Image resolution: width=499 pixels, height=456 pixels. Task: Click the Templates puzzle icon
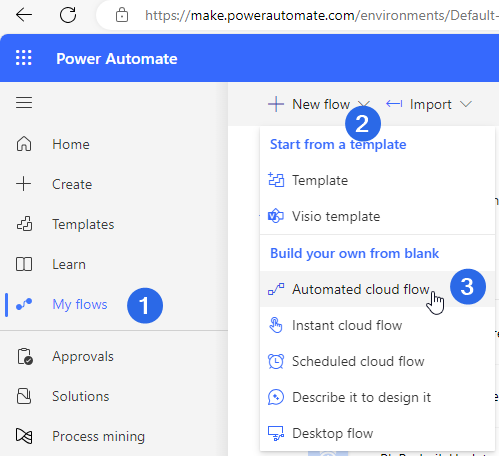pos(24,224)
